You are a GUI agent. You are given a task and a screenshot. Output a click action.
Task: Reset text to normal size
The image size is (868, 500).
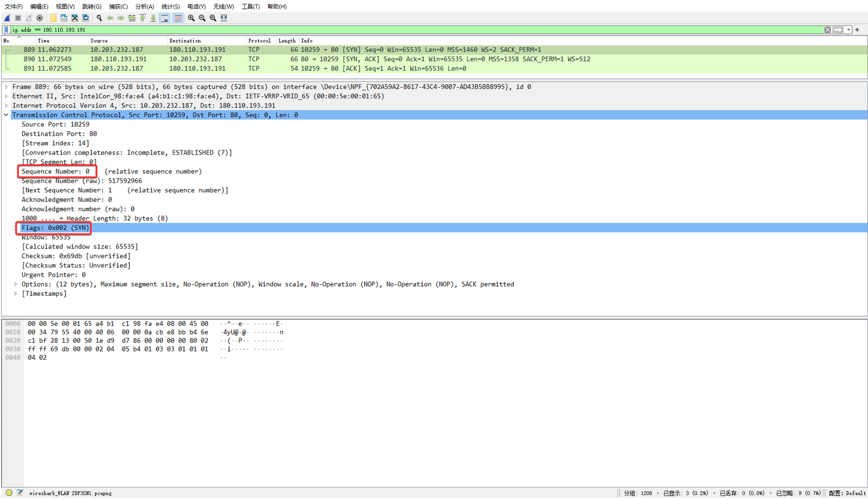pyautogui.click(x=213, y=18)
